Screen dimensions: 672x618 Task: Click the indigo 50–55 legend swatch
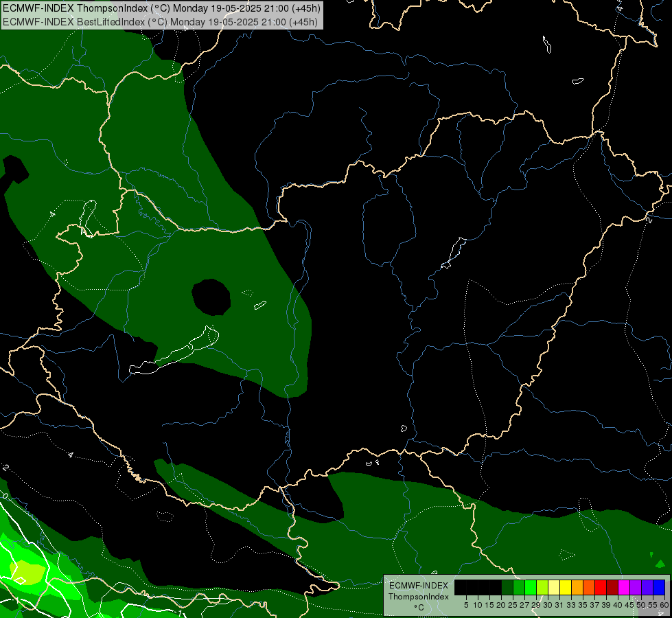(647, 587)
